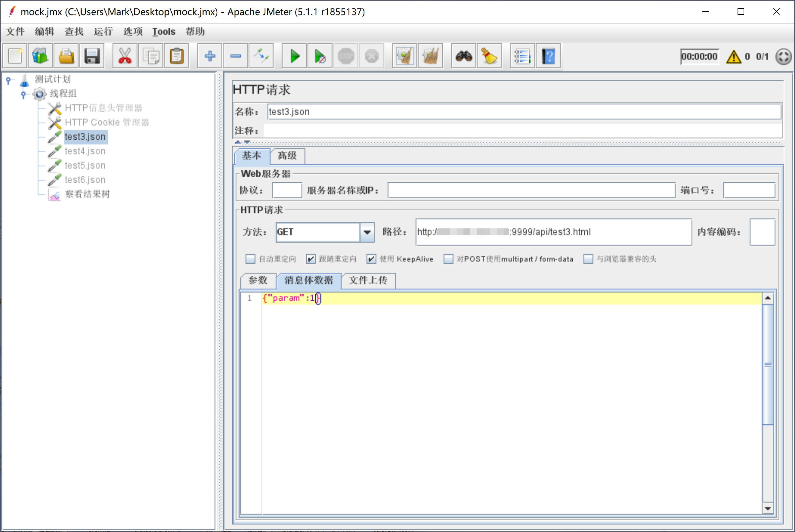
Task: Click the body data vertical scrollbar thumb
Action: (x=768, y=364)
